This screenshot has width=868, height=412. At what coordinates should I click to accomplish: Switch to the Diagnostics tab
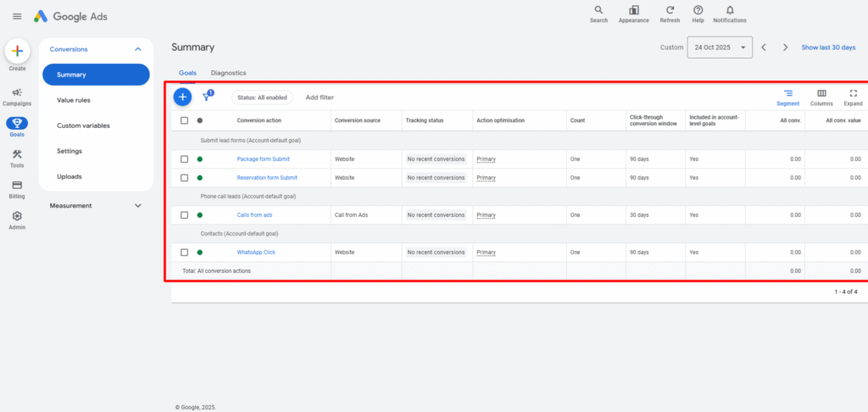228,73
